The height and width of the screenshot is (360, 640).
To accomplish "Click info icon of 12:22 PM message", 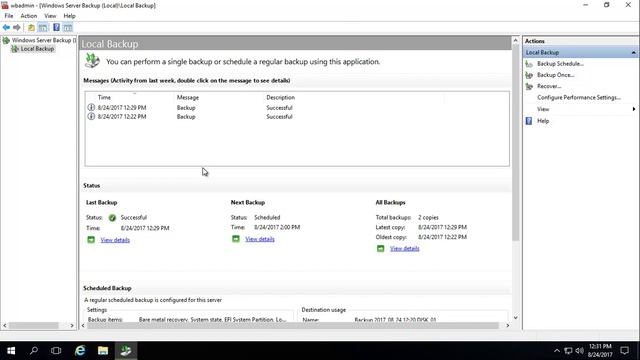I will pos(91,116).
